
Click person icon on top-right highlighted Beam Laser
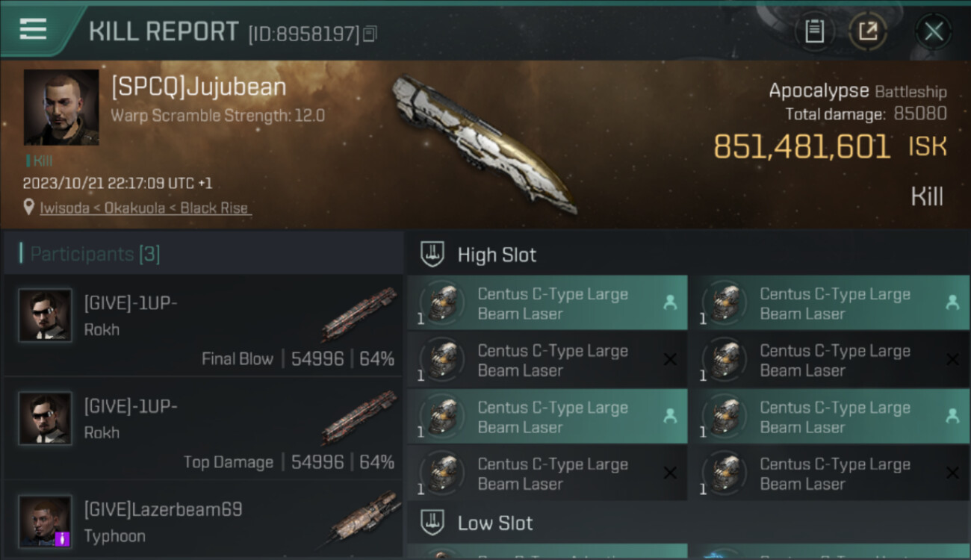(952, 302)
